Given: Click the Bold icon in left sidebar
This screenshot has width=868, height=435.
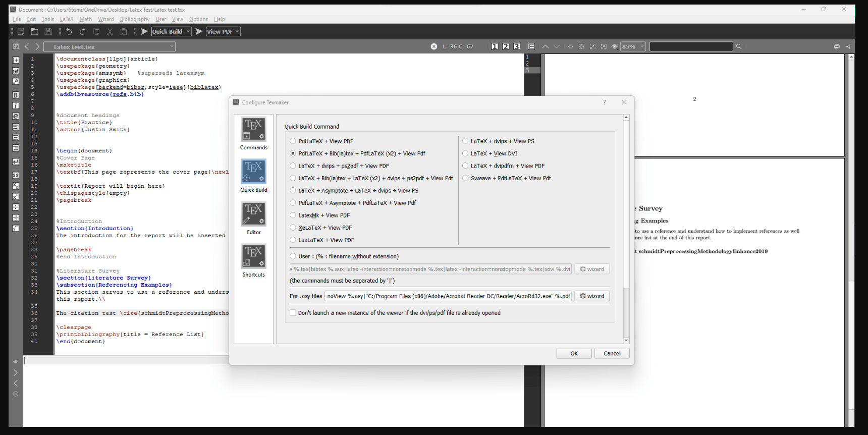Looking at the screenshot, I should click(x=16, y=95).
